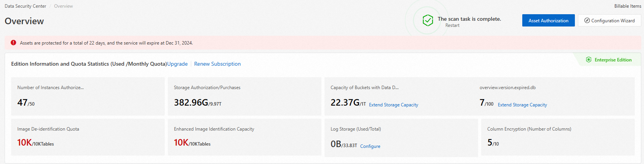
Task: Click the Image De-identification Quota card
Action: (88, 137)
